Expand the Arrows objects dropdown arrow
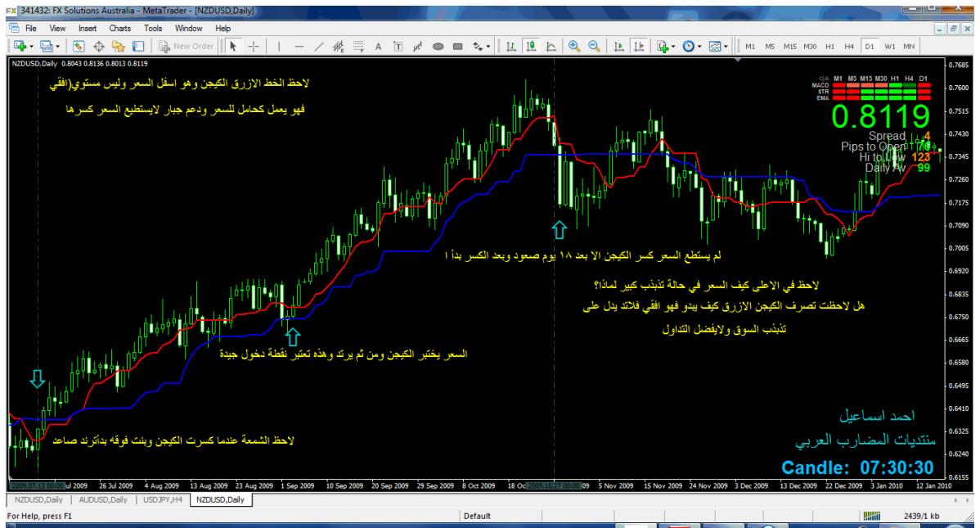Image resolution: width=980 pixels, height=528 pixels. [488, 47]
